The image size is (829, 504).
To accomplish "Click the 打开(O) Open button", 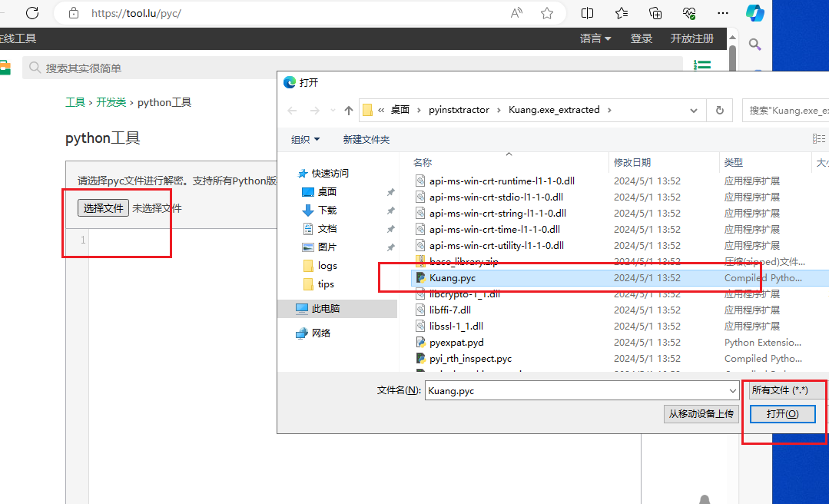I will click(782, 414).
